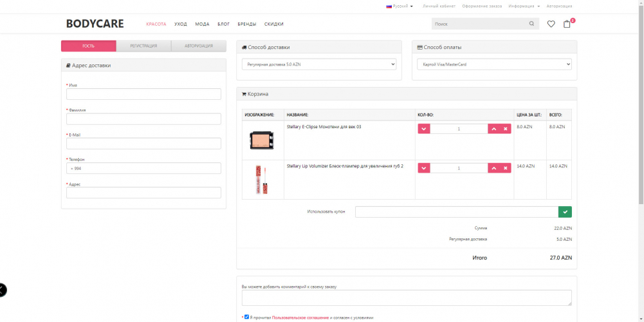
Task: Expand the Информация menu
Action: tap(524, 6)
